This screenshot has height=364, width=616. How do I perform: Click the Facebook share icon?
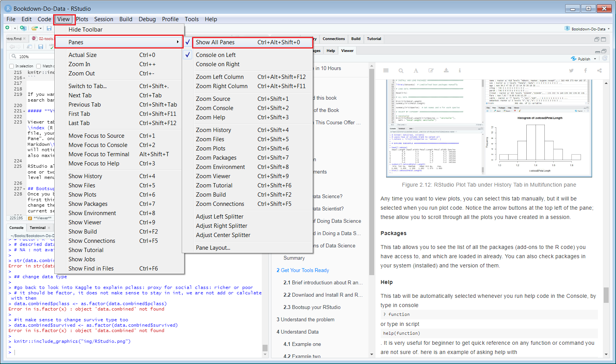[585, 70]
